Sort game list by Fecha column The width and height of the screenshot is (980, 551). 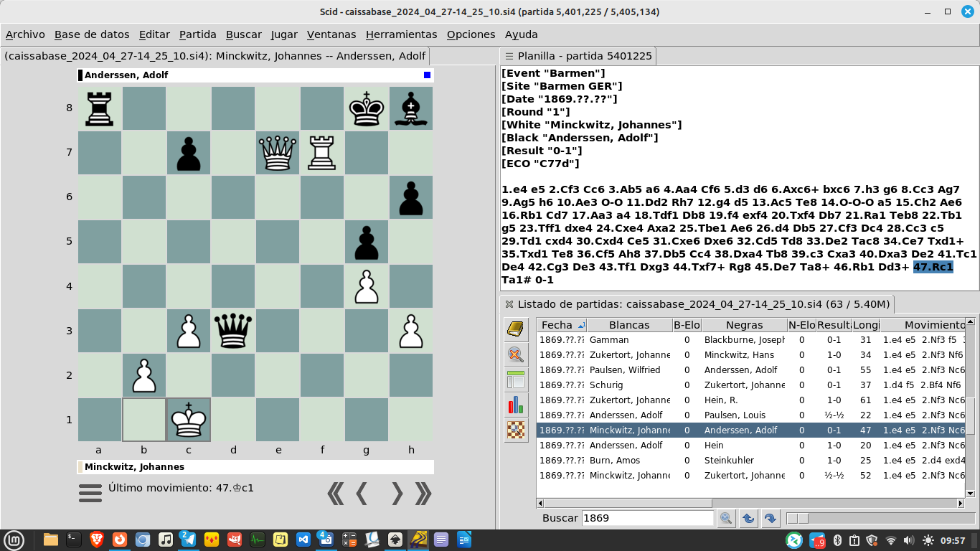[x=562, y=325]
